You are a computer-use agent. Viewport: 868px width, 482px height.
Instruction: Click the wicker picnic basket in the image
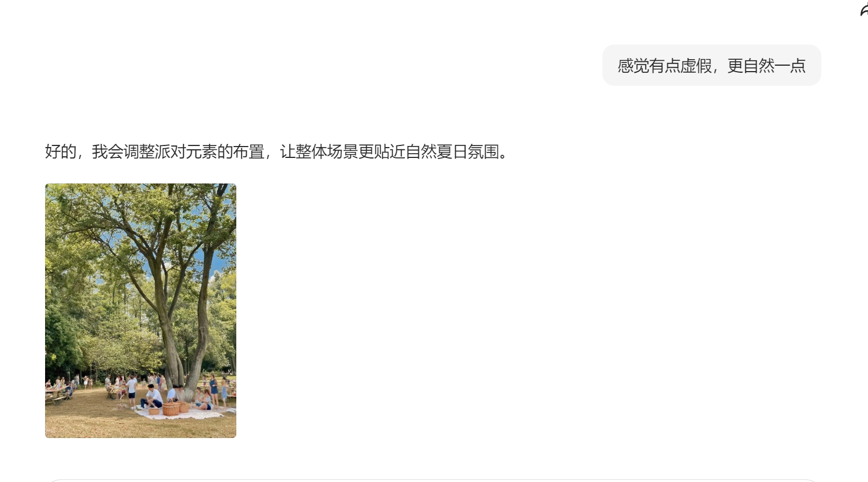tap(171, 408)
